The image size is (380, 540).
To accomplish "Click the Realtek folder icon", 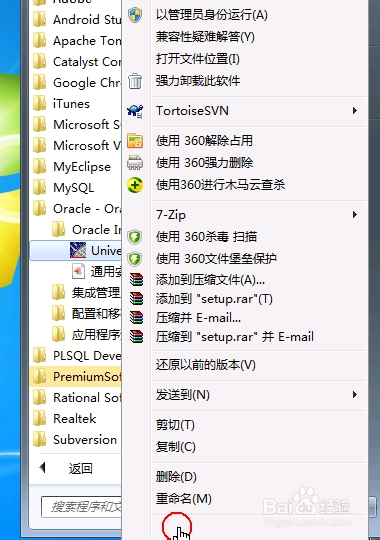I will pyautogui.click(x=40, y=419).
